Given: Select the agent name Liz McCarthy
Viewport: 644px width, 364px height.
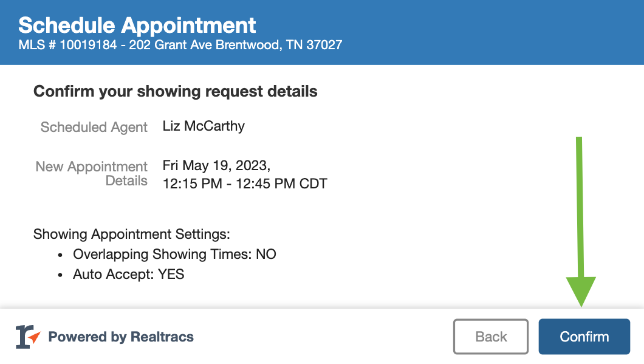Looking at the screenshot, I should (x=204, y=126).
